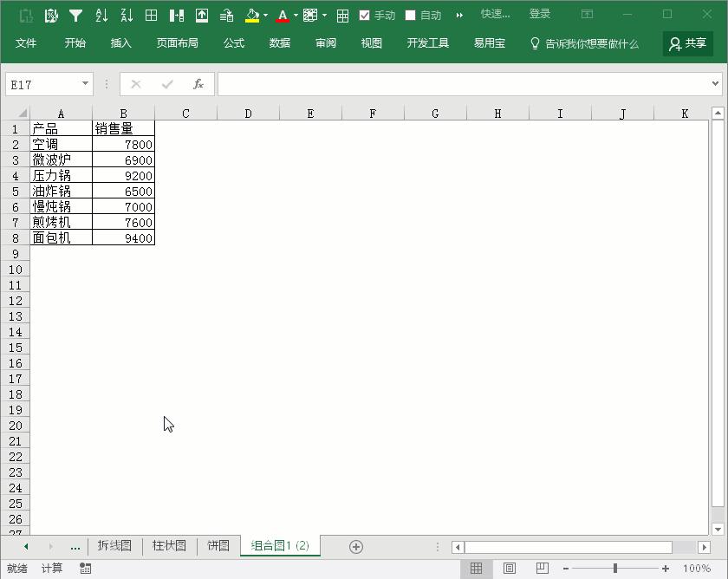
Task: Click 登录 in the title bar
Action: click(x=539, y=14)
